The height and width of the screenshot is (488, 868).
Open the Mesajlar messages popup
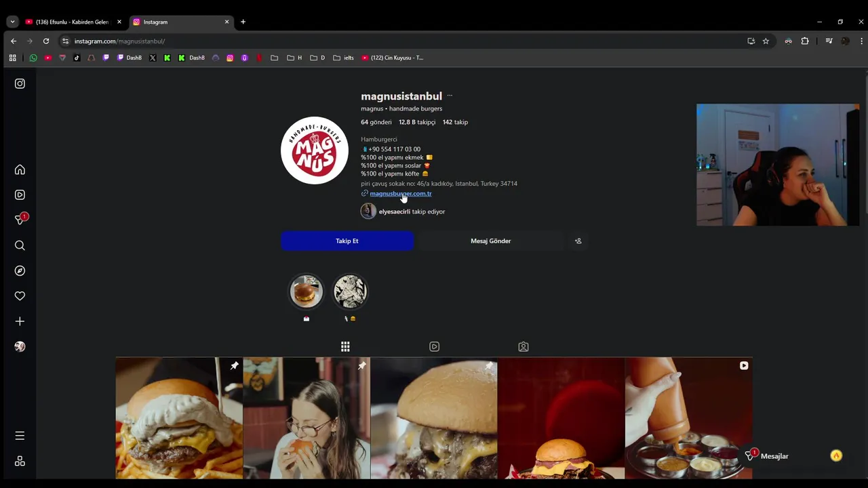point(767,456)
